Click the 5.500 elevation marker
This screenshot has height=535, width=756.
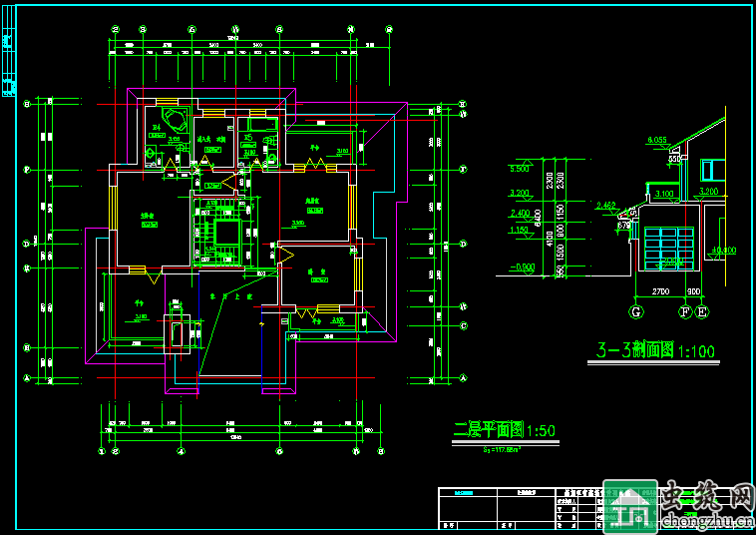[x=519, y=168]
